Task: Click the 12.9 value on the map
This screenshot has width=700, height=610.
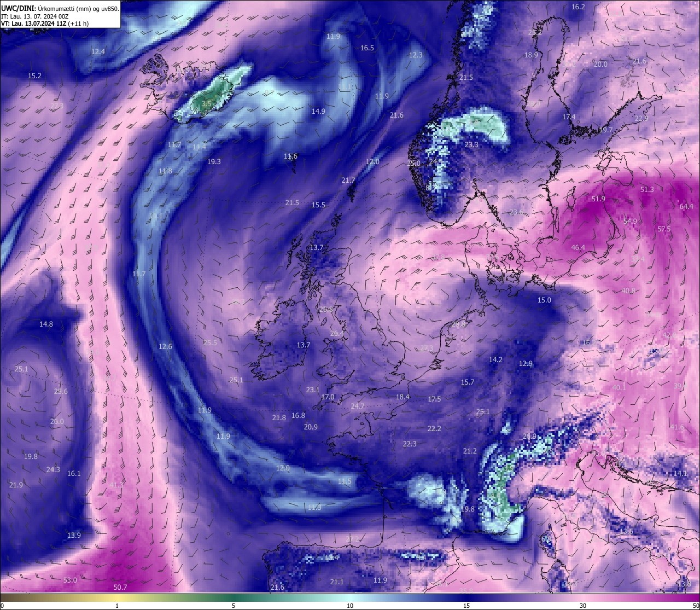Action: pyautogui.click(x=526, y=363)
